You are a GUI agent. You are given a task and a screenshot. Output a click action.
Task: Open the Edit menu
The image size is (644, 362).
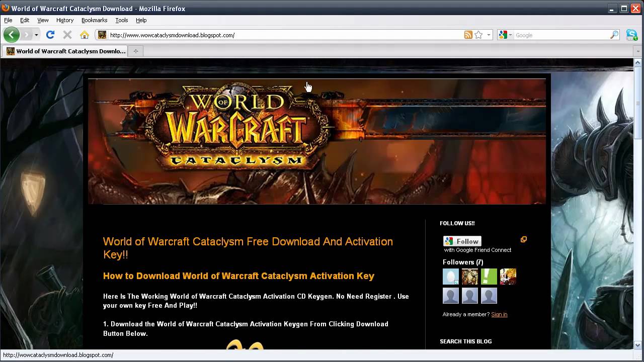[25, 20]
